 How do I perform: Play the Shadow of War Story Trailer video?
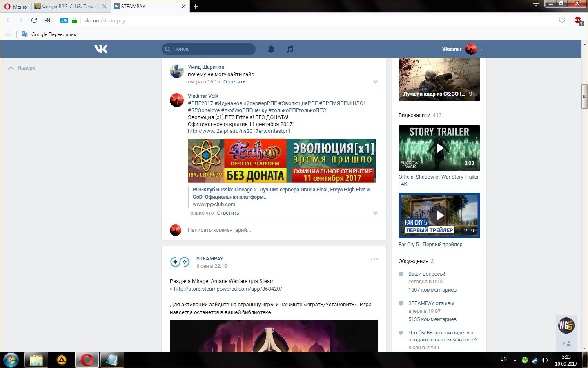tap(439, 148)
